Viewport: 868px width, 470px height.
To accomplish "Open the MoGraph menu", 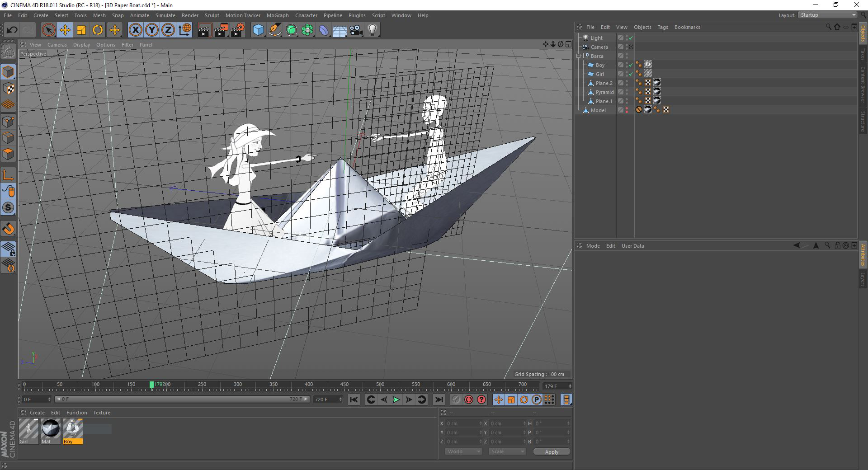I will [278, 15].
